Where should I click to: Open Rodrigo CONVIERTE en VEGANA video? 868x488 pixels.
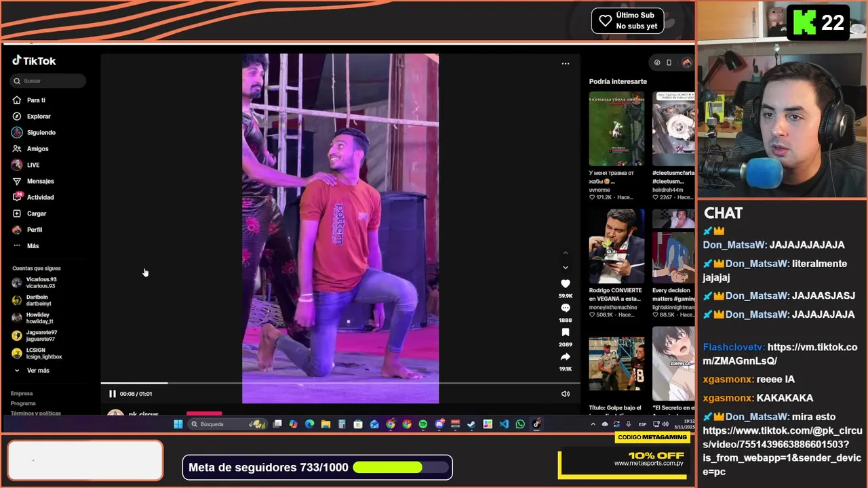[x=616, y=247]
